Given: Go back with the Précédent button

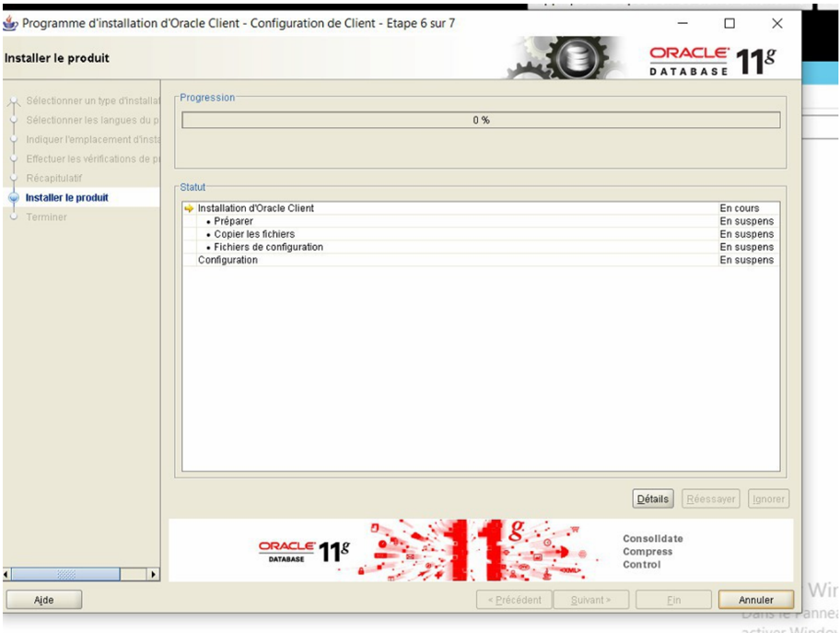Looking at the screenshot, I should click(514, 600).
